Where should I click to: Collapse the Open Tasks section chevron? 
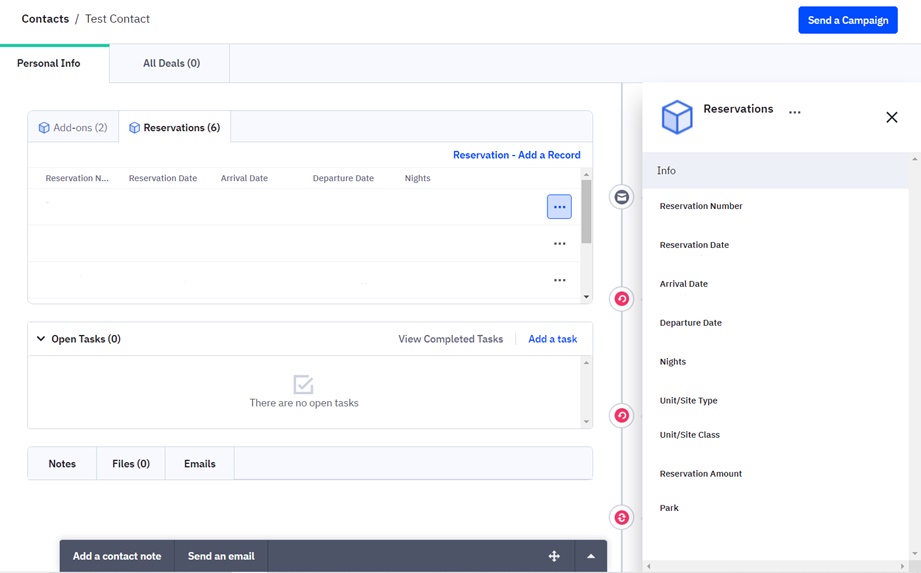(41, 339)
